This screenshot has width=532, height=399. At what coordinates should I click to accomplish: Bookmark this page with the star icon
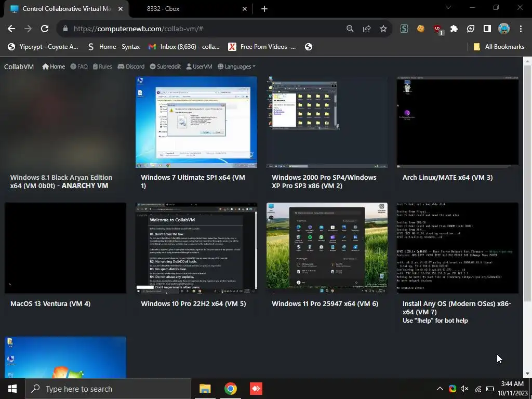pyautogui.click(x=383, y=29)
